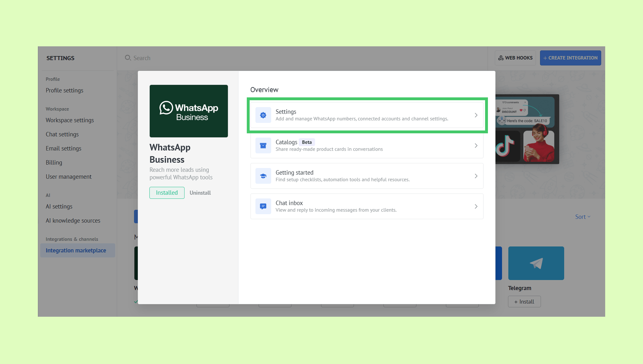643x364 pixels.
Task: Click 'Share ready-made product cards in conversations'
Action: [x=329, y=149]
